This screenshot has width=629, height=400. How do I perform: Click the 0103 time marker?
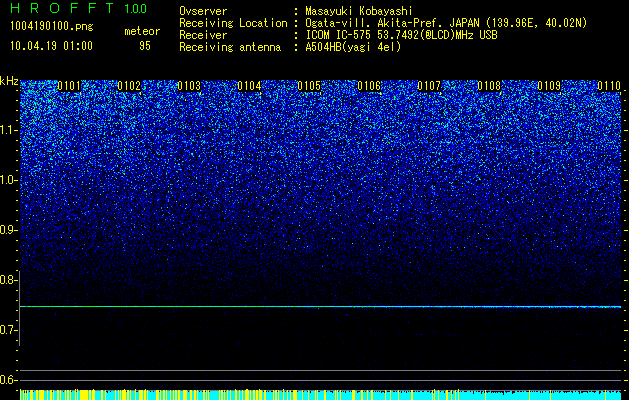[189, 86]
